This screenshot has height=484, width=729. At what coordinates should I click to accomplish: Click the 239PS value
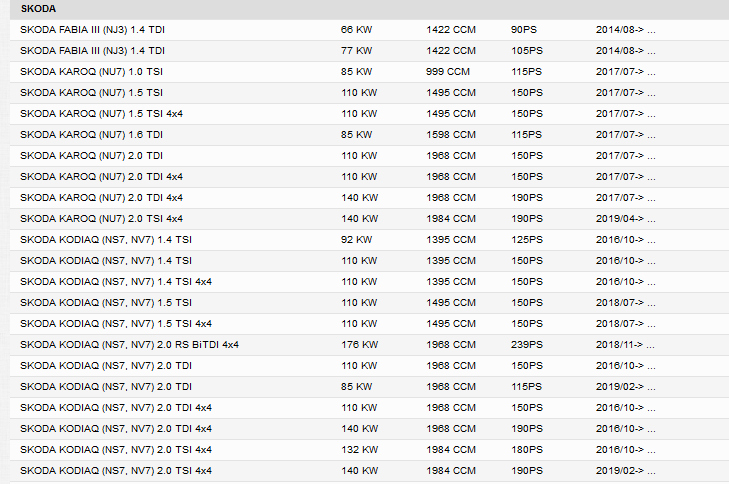tap(527, 345)
